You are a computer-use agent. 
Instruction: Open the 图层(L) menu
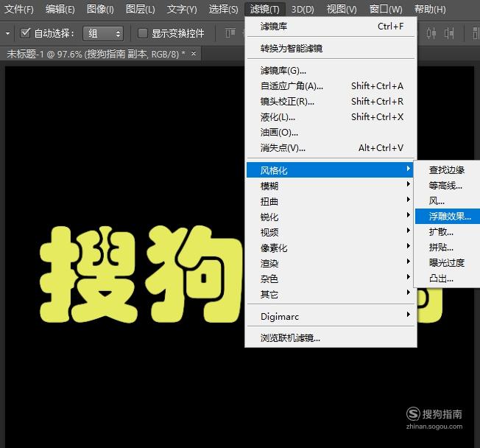140,9
